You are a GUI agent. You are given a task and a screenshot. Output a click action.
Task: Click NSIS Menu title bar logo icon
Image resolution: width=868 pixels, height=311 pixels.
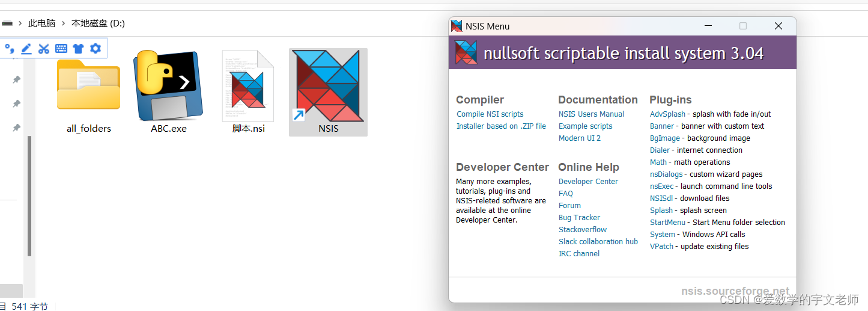(457, 26)
